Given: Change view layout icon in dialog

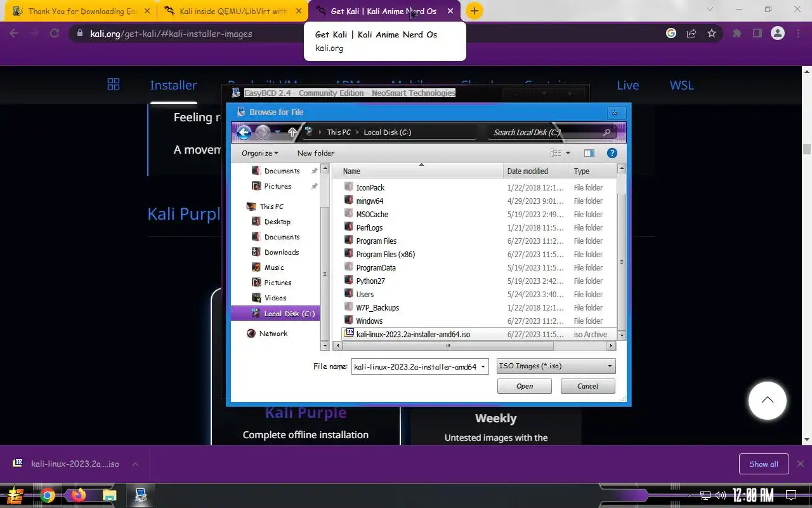Looking at the screenshot, I should tap(556, 153).
